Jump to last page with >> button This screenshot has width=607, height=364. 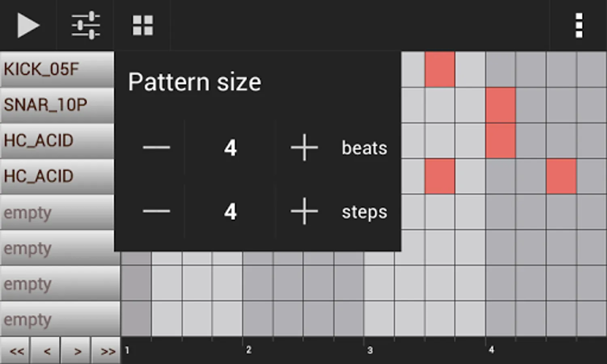pyautogui.click(x=107, y=351)
